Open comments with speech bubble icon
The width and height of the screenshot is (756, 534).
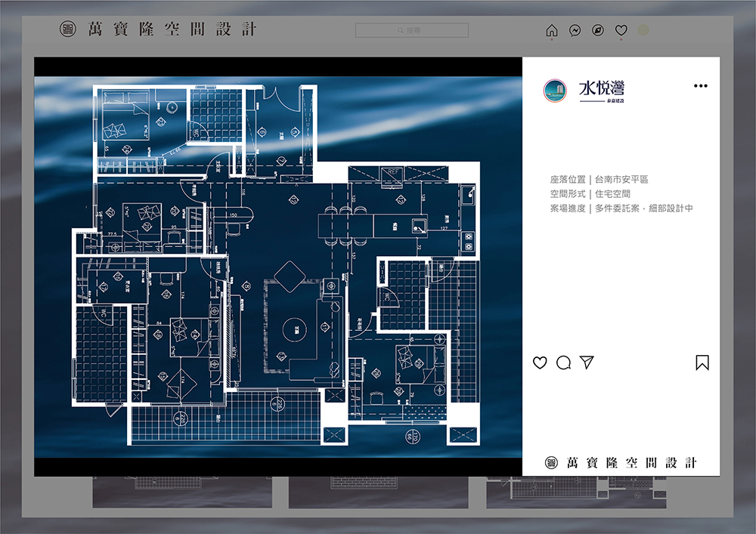pyautogui.click(x=563, y=363)
